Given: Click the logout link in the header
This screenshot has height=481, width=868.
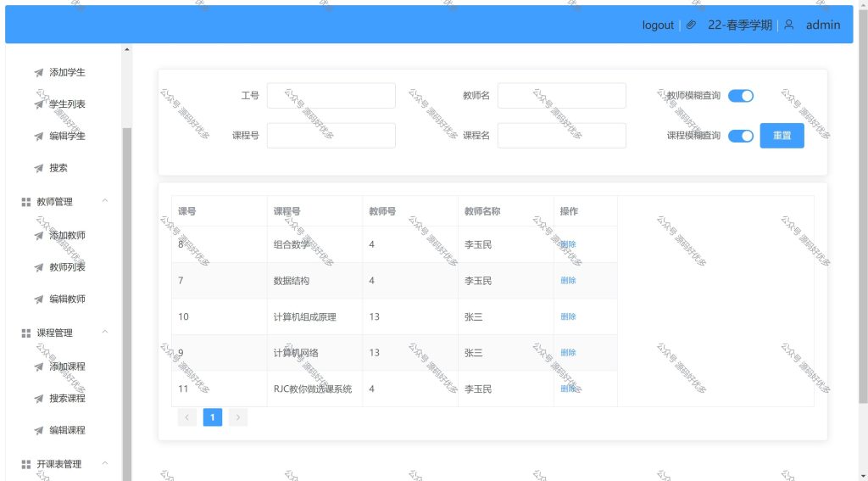Looking at the screenshot, I should click(x=658, y=25).
